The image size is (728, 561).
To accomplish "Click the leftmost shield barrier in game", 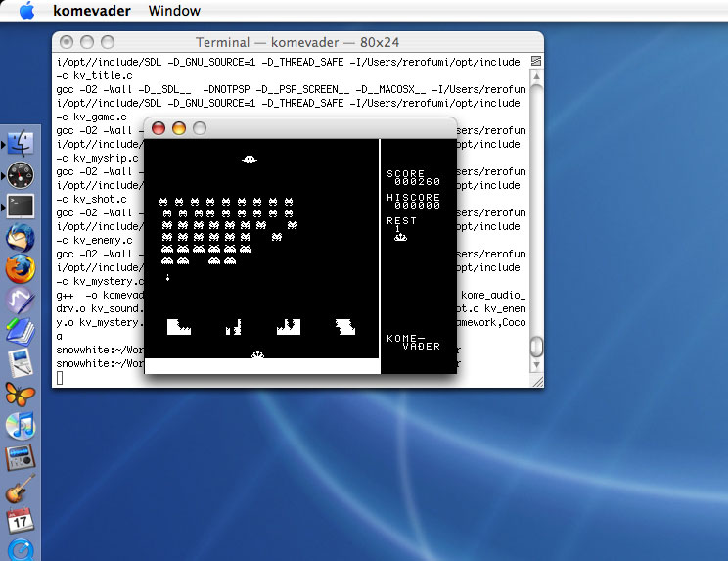I will point(179,327).
